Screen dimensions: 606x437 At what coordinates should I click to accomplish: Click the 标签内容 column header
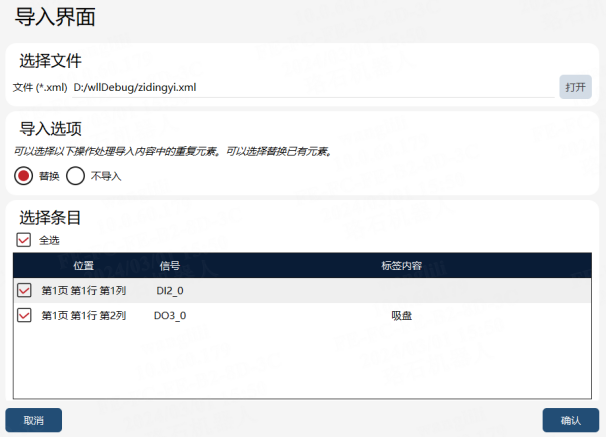click(402, 265)
